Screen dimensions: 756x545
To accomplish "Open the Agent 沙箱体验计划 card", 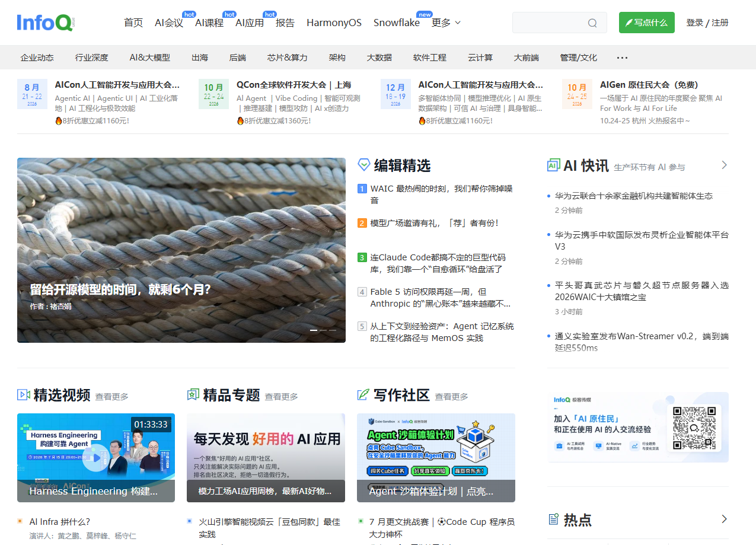I will pyautogui.click(x=436, y=458).
